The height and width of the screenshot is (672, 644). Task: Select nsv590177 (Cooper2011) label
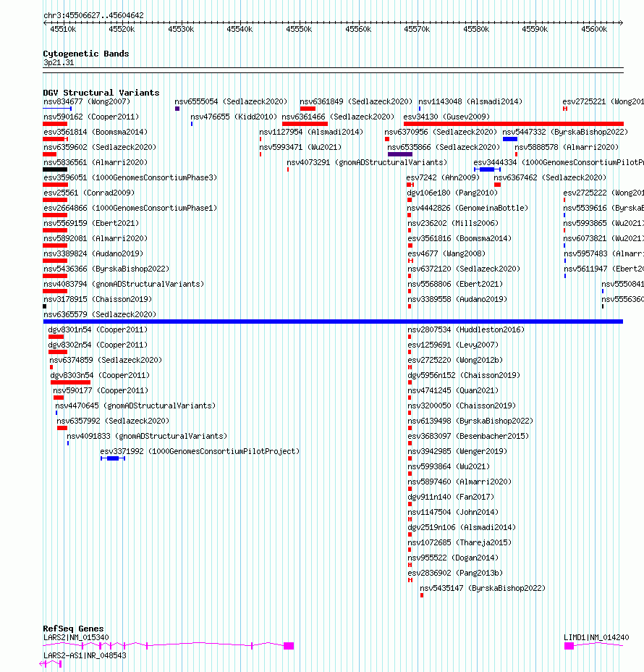[x=101, y=390]
